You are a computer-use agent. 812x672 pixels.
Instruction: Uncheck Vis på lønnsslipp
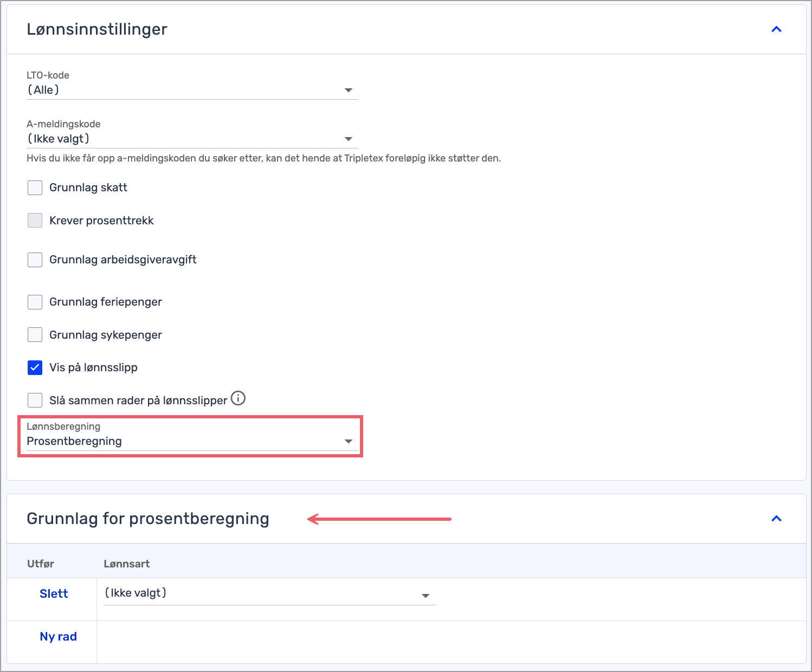(x=35, y=368)
